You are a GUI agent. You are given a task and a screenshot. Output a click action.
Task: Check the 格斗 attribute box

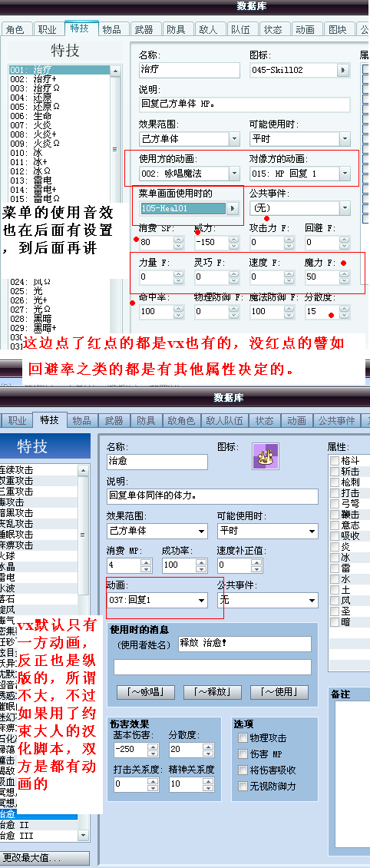(334, 461)
